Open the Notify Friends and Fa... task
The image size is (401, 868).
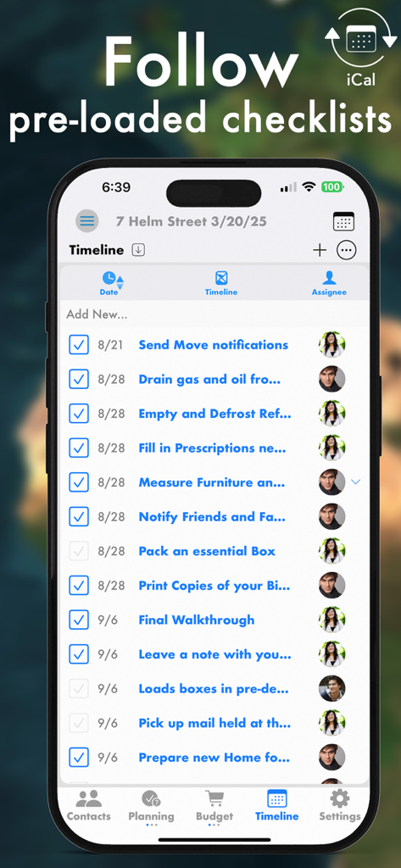[212, 516]
